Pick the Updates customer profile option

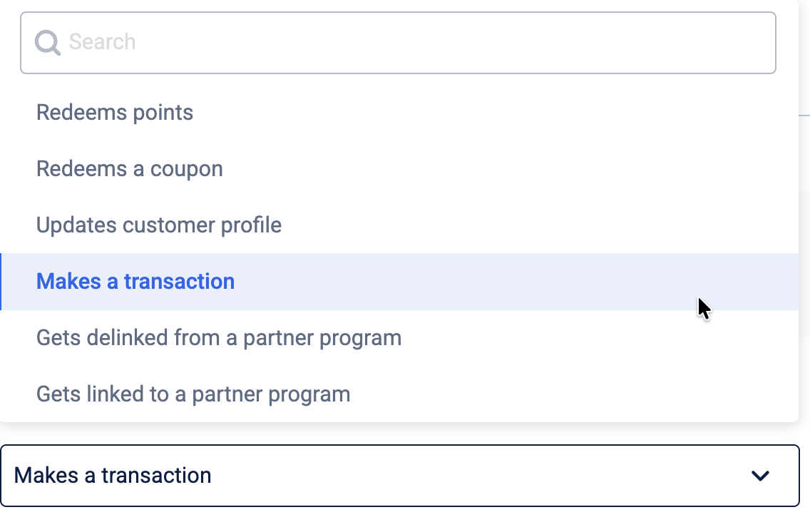pyautogui.click(x=159, y=225)
